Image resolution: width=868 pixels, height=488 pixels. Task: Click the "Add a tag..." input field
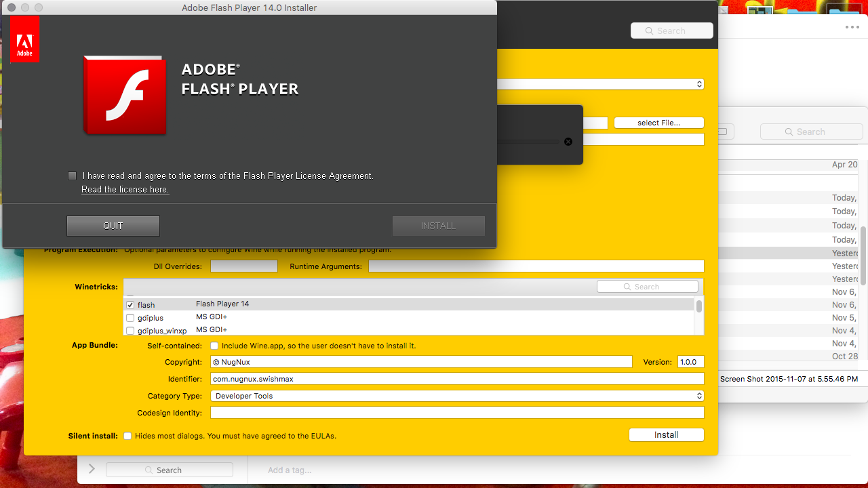coord(290,470)
